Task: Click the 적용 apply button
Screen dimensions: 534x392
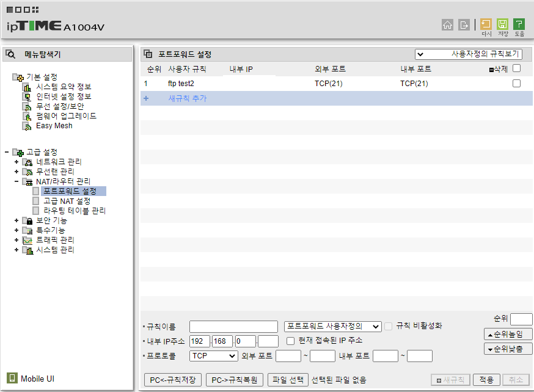Action: point(486,380)
